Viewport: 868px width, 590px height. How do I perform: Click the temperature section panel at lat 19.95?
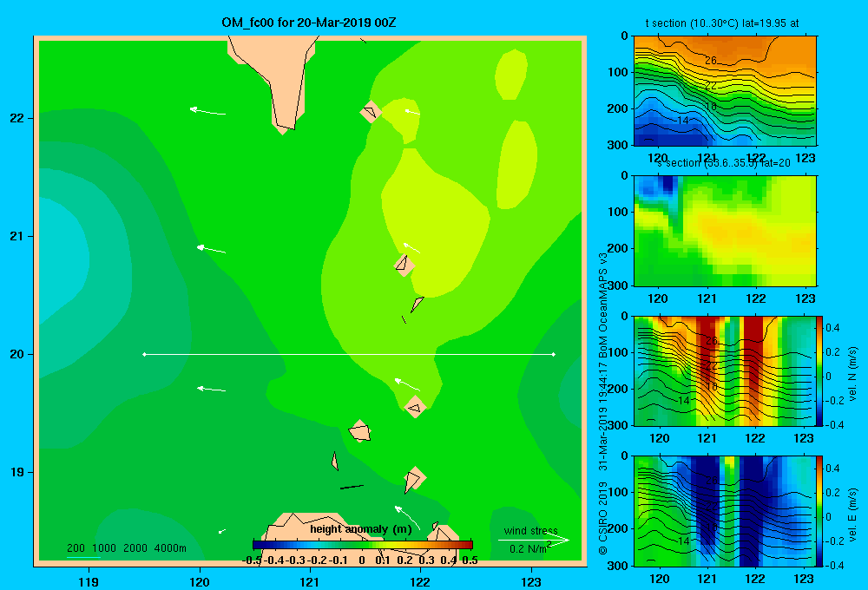725,91
